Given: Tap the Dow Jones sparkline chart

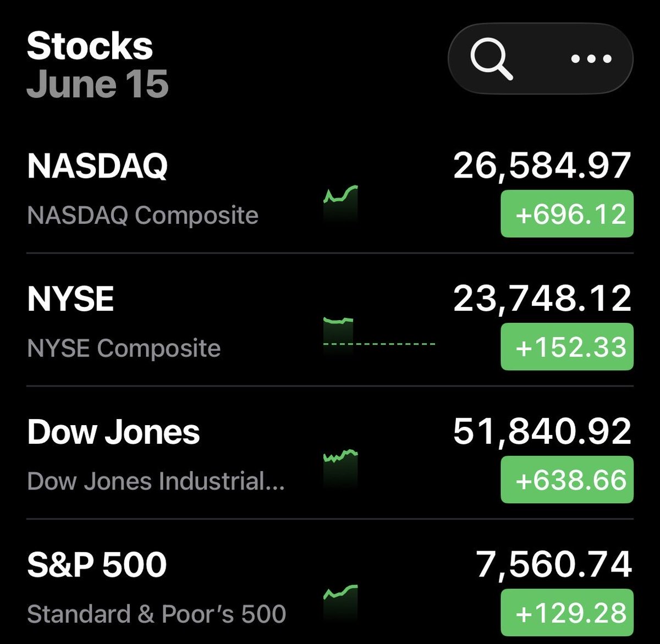Looking at the screenshot, I should (x=341, y=469).
